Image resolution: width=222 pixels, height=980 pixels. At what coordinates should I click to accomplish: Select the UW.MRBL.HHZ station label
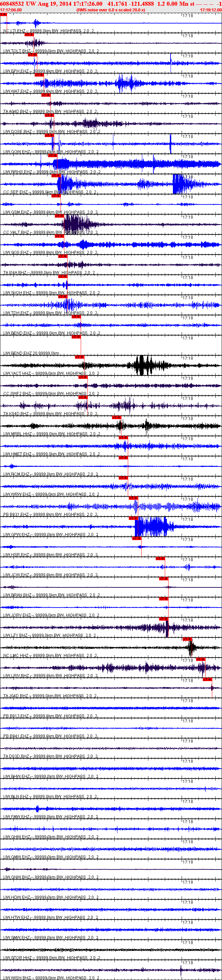[52, 434]
